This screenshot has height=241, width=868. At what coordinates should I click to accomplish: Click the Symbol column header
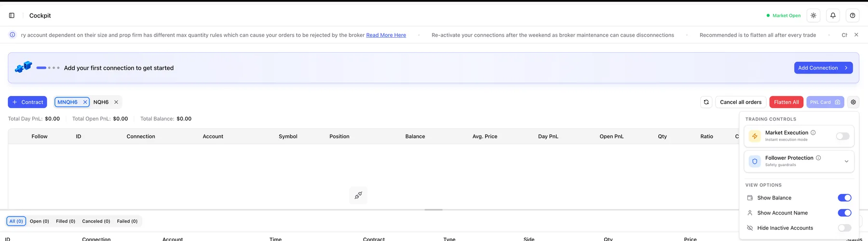point(288,136)
